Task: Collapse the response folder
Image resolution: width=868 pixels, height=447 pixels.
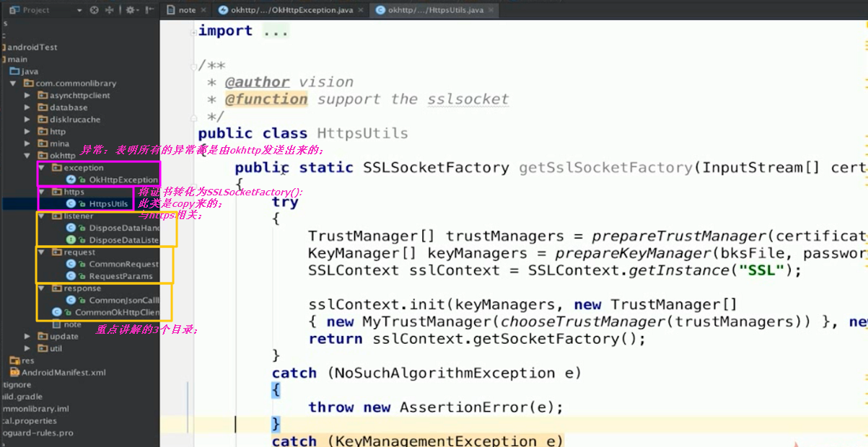Action: [42, 288]
